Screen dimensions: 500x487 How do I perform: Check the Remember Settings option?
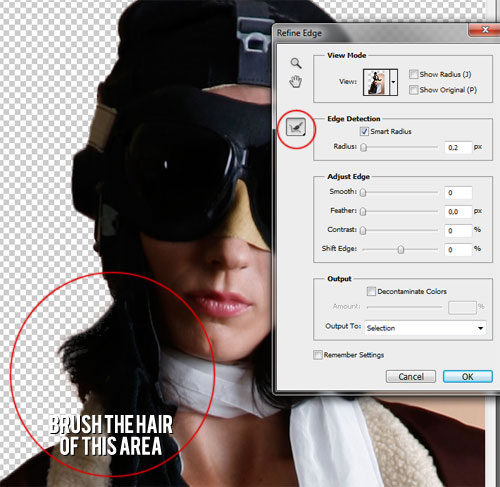(x=318, y=355)
